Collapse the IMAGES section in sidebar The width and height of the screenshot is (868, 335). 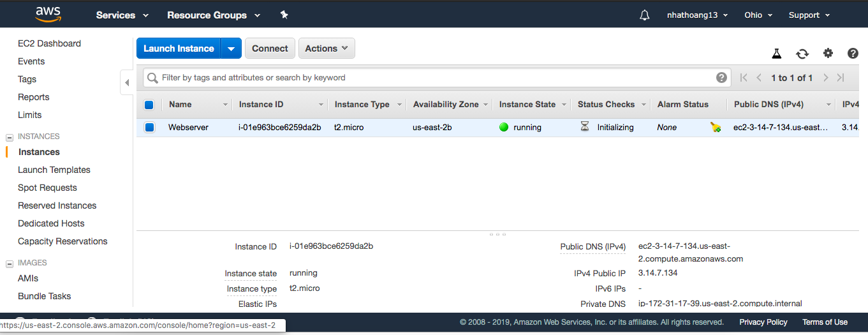click(x=10, y=263)
